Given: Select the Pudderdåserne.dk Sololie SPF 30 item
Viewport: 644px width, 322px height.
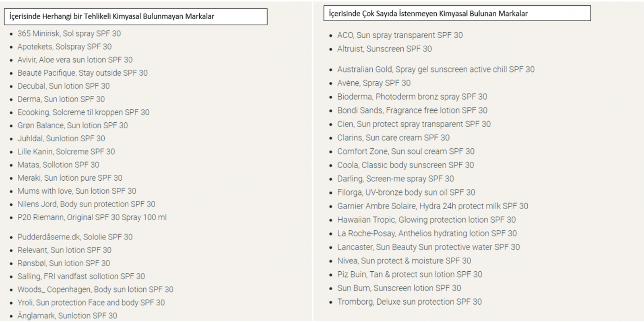Looking at the screenshot, I should point(75,237).
